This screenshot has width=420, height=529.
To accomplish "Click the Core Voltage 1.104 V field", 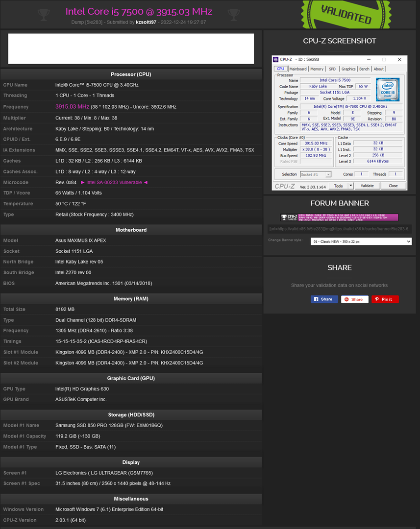I will pyautogui.click(x=359, y=98).
